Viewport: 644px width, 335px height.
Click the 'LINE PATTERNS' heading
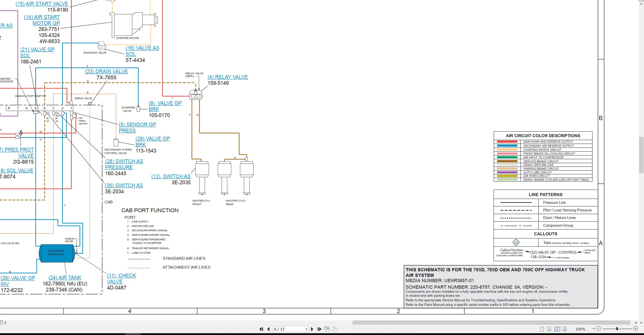click(x=545, y=195)
